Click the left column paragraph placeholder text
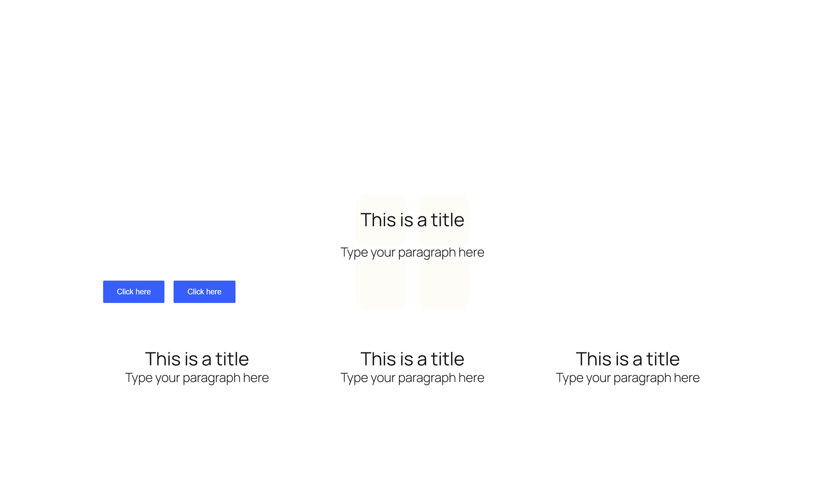The width and height of the screenshot is (825, 504). (196, 378)
